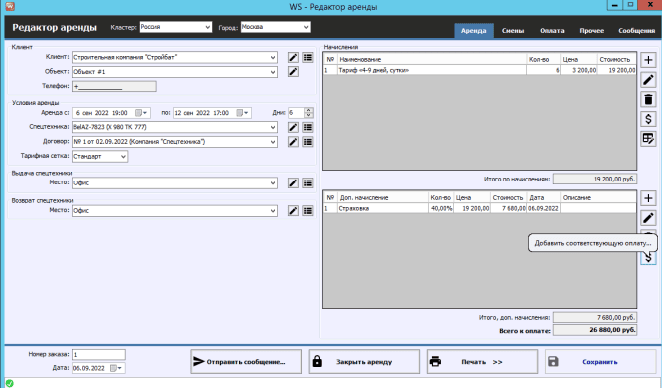The image size is (662, 388).
Task: Edit selected charge in Начисления table
Action: 648,80
